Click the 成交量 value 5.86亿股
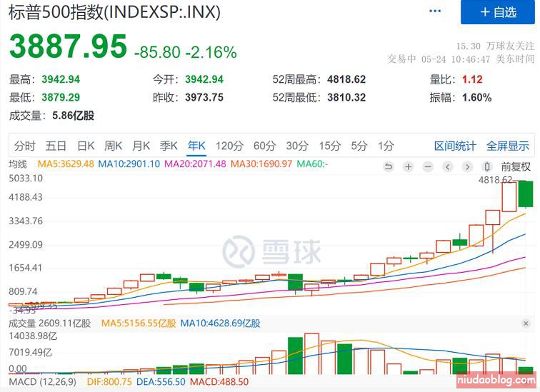The height and width of the screenshot is (392, 540). click(x=74, y=115)
